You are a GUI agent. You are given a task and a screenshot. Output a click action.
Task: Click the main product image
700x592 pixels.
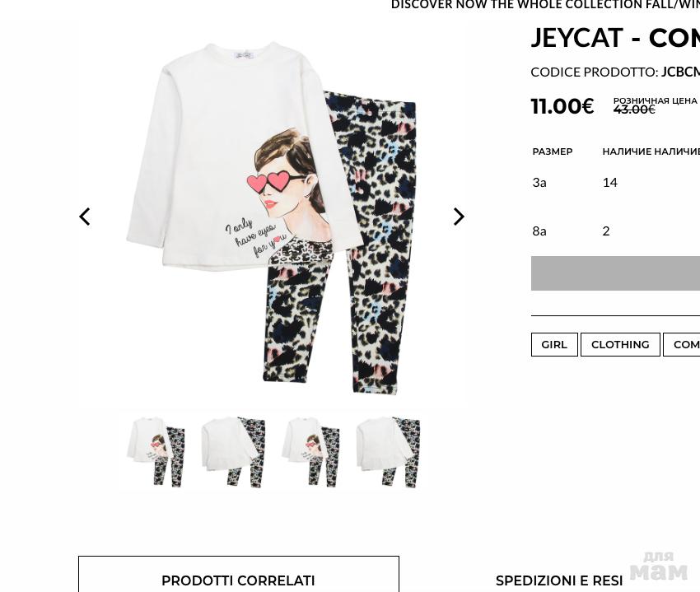click(x=272, y=217)
